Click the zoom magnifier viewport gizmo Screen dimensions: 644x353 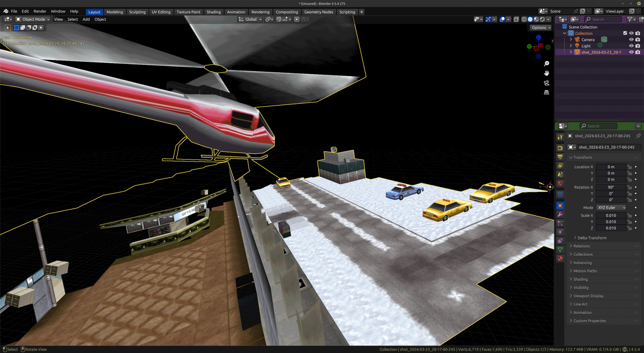547,64
